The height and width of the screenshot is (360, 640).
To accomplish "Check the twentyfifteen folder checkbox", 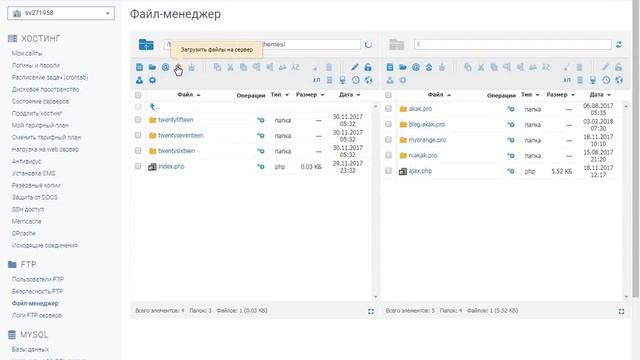I will (x=138, y=120).
